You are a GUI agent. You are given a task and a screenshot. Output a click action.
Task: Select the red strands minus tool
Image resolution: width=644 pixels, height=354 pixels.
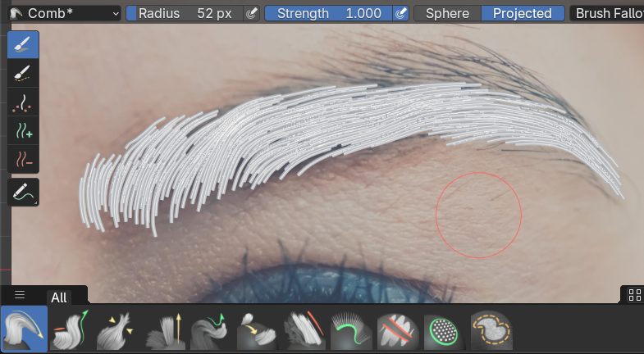pos(23,157)
